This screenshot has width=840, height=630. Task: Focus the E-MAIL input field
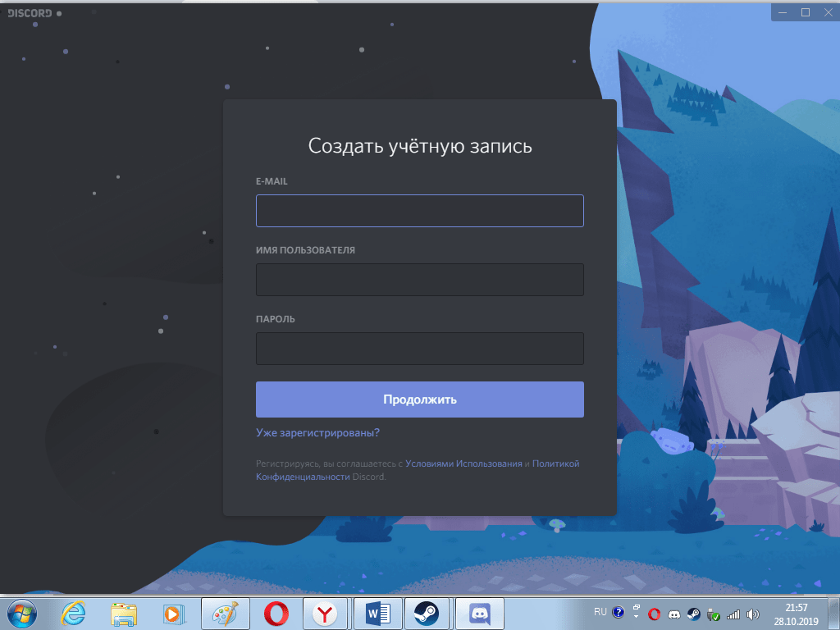click(419, 211)
